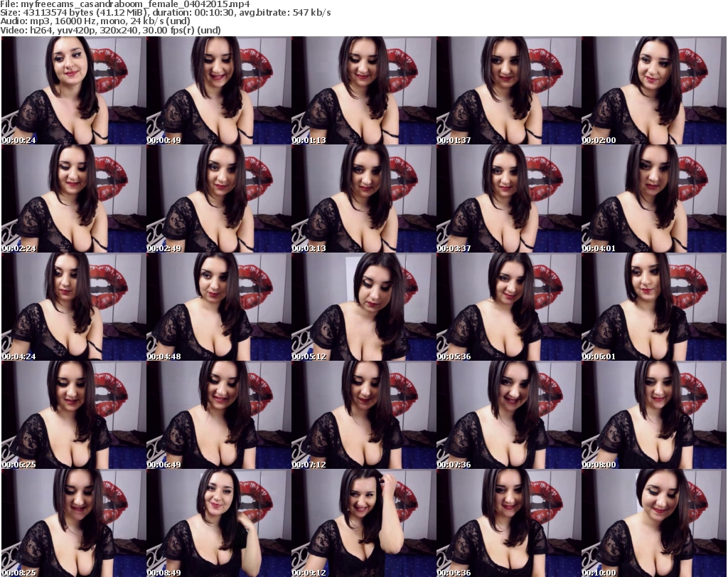Open the thumbnail at 00:01:37
728x577 pixels.
click(x=509, y=90)
